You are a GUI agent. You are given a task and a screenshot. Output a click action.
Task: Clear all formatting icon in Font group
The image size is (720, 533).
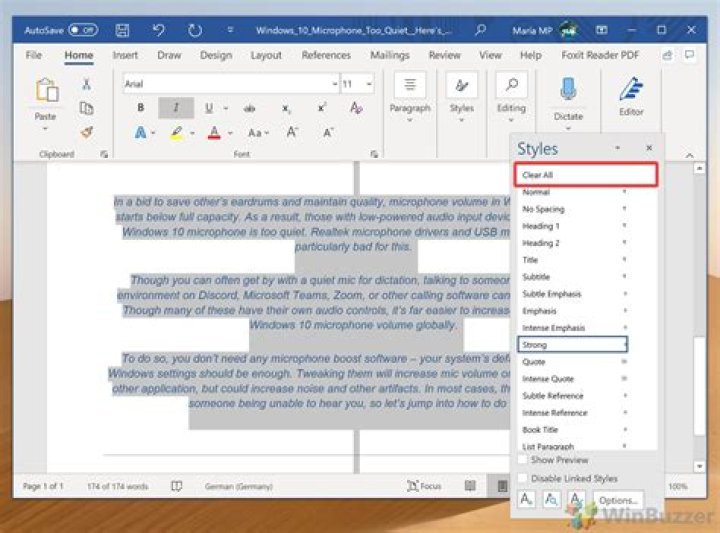click(x=356, y=108)
